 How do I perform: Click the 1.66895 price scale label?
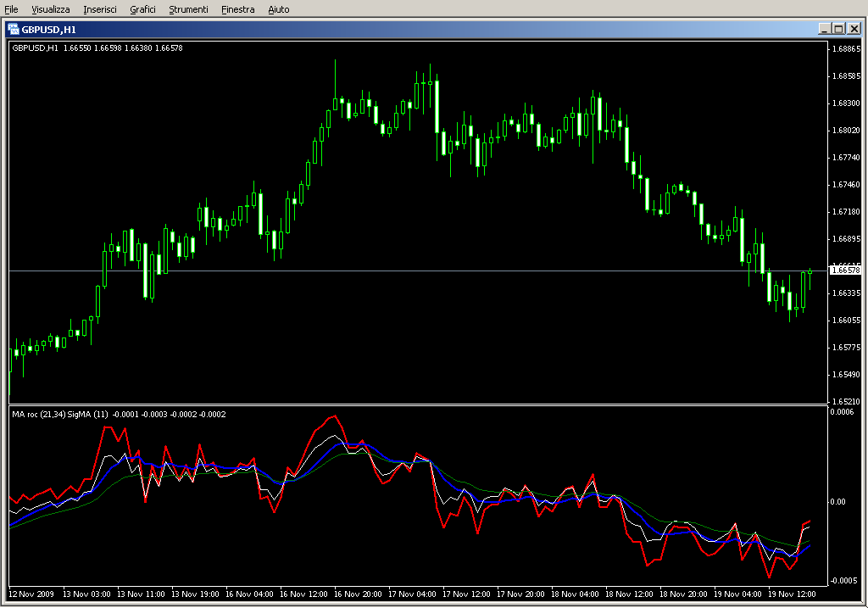(x=847, y=238)
